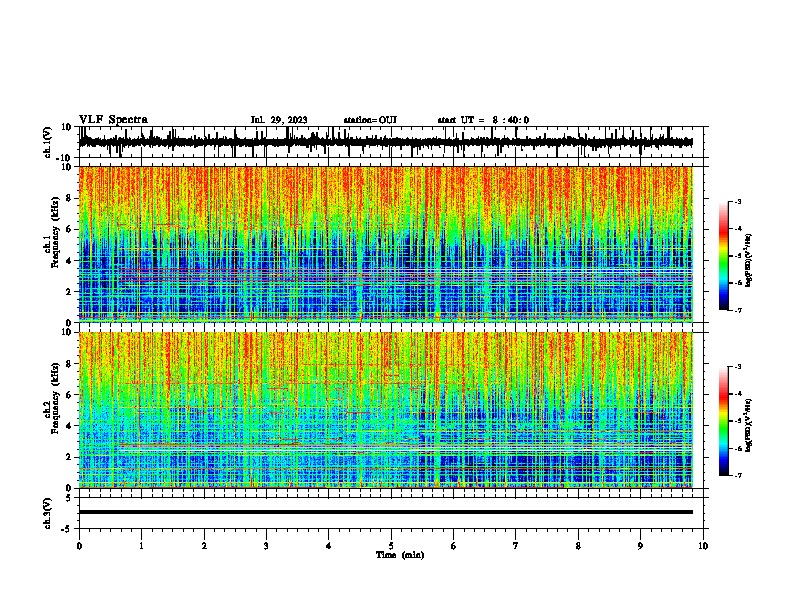Click the ch.2 spectrogram panel
The image size is (792, 612).
(x=386, y=410)
